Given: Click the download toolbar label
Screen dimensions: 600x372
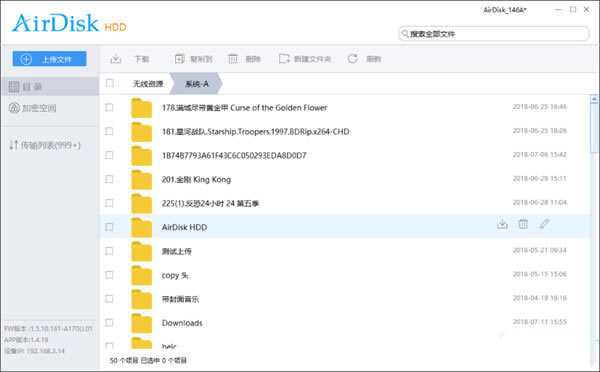Looking at the screenshot, I should [142, 59].
